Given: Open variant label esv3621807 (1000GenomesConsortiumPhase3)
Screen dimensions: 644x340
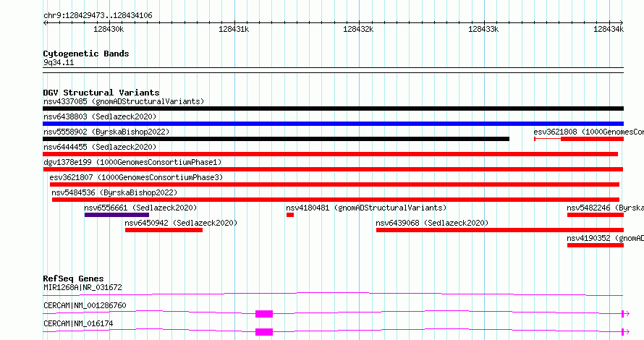Looking at the screenshot, I should 136,177.
